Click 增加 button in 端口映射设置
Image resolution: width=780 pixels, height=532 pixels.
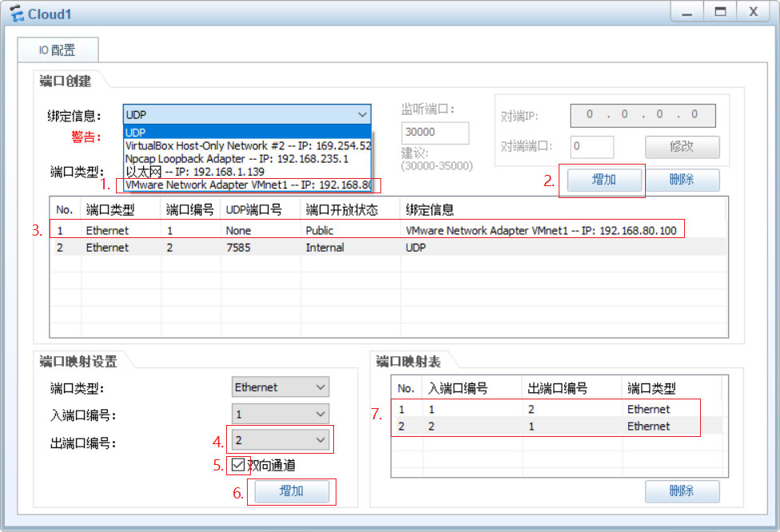[x=292, y=491]
